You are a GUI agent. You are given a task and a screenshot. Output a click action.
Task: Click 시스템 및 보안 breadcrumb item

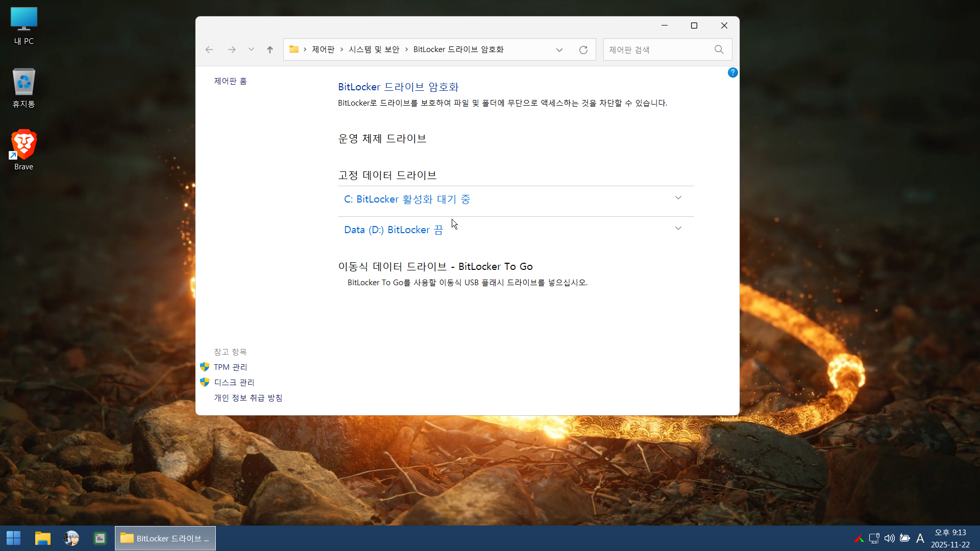374,49
